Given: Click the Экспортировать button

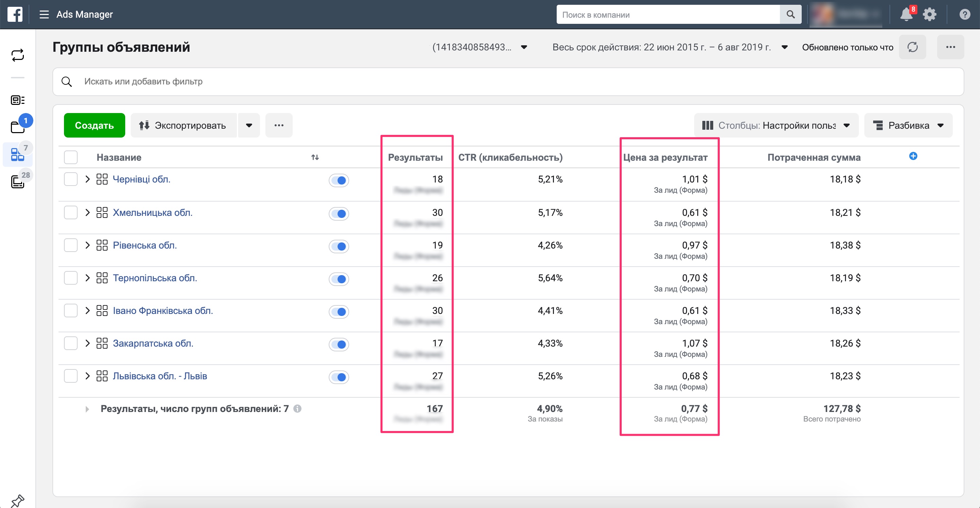Looking at the screenshot, I should tap(184, 125).
